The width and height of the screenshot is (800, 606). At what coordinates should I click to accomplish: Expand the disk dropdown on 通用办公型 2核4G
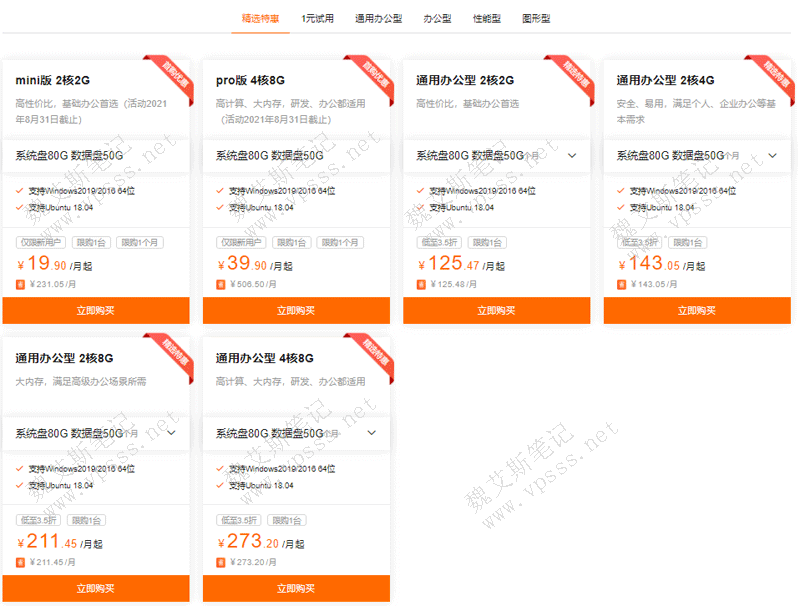[x=772, y=156]
